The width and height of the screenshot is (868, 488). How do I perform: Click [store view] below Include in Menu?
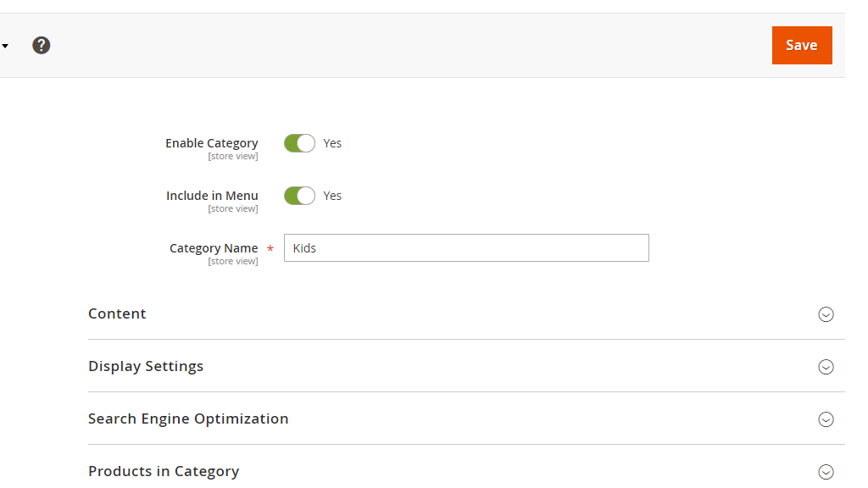(233, 208)
